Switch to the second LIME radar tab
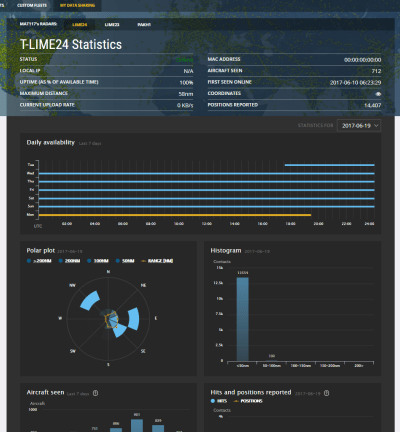This screenshot has height=432, width=400. [112, 25]
